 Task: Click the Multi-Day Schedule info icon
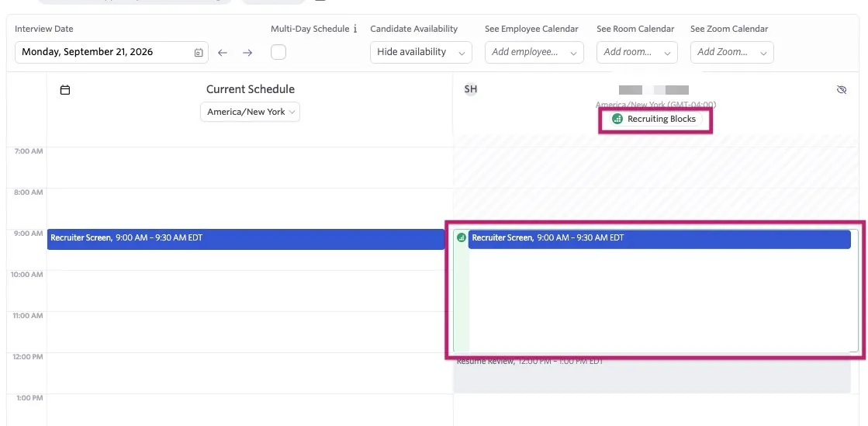click(x=354, y=29)
